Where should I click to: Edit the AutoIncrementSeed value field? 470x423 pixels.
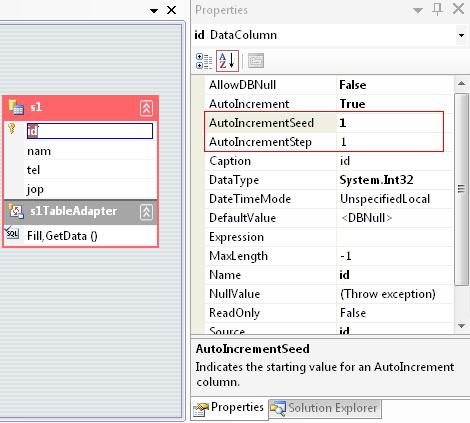click(390, 123)
